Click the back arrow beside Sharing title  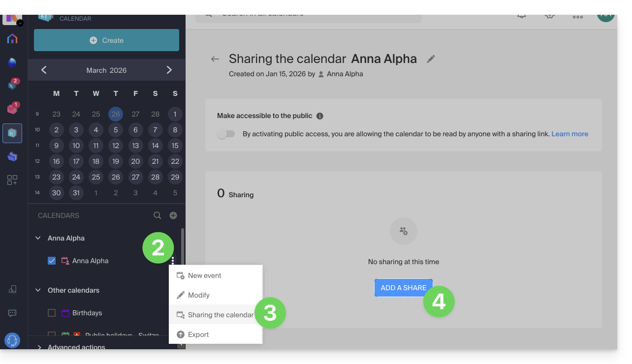point(215,59)
